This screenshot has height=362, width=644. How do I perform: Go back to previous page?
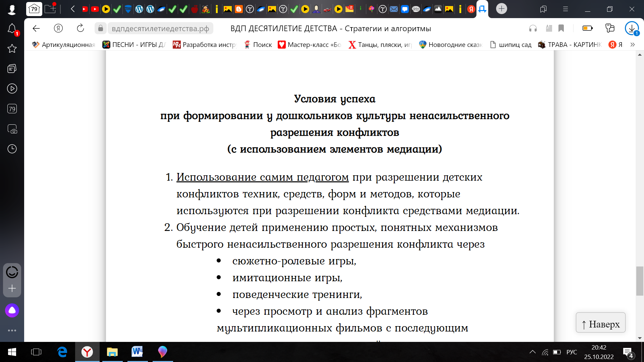[x=36, y=28]
